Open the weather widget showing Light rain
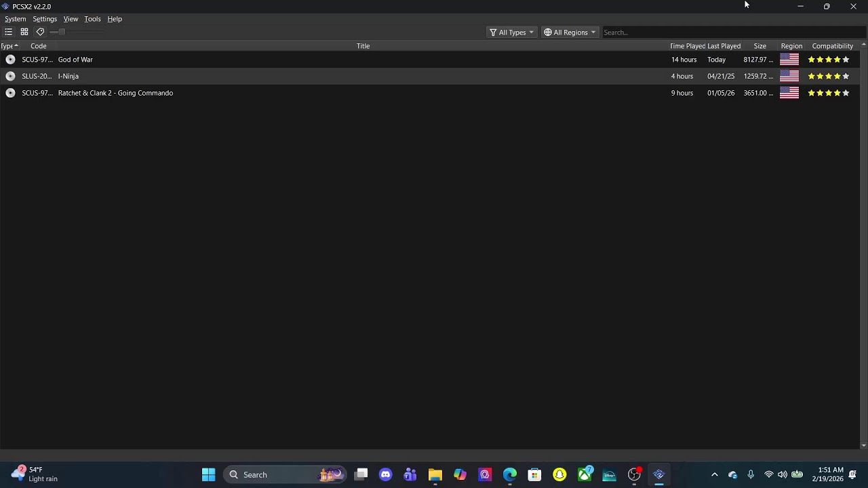The height and width of the screenshot is (488, 868). tap(35, 474)
